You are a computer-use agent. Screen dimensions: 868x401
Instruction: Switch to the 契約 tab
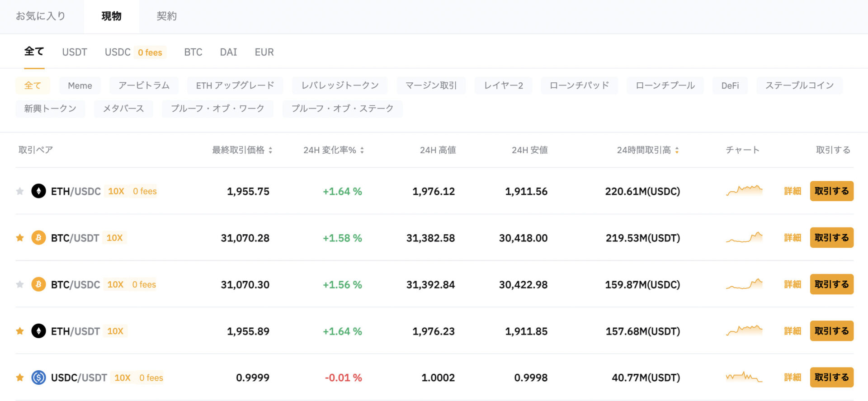166,16
